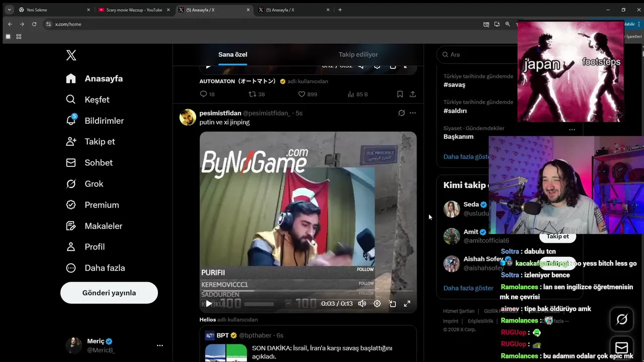Viewport: 644px width, 362px height.
Task: Open site info icon in address bar
Action: (x=49, y=24)
